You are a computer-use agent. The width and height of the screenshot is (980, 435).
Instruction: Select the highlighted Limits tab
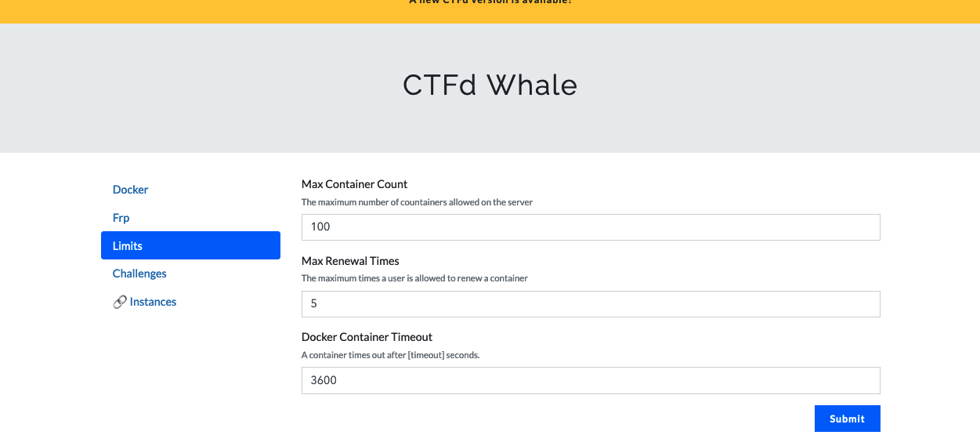click(x=190, y=245)
